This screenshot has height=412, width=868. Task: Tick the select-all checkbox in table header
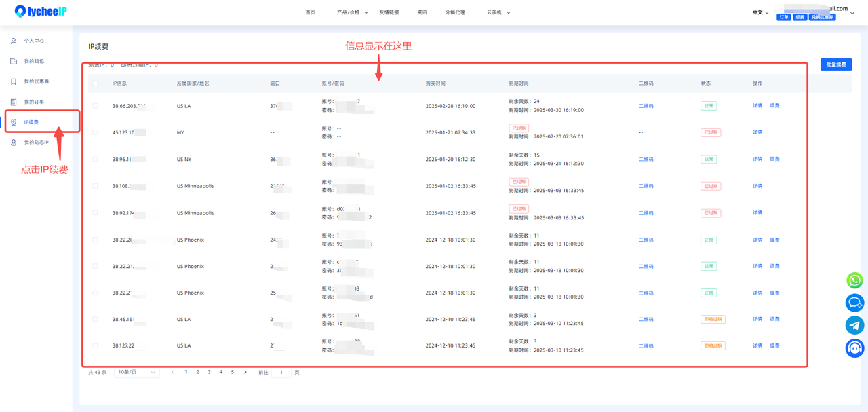point(95,83)
